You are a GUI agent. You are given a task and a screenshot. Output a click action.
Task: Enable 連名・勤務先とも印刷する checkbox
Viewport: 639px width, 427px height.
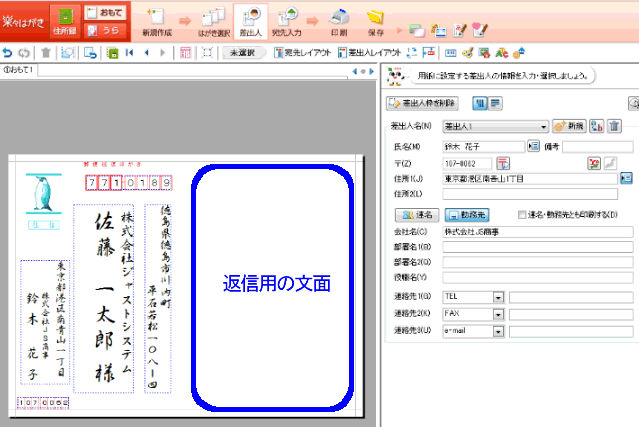[x=521, y=215]
